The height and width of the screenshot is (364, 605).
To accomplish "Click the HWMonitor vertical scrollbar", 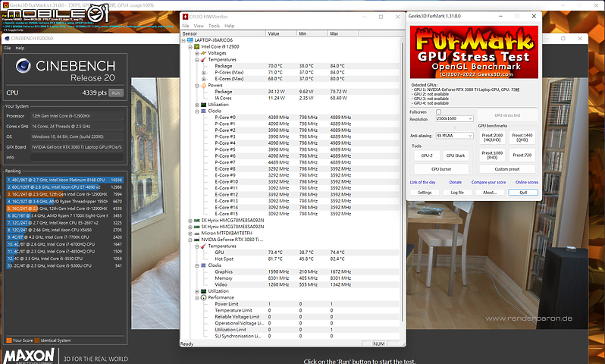I will [x=402, y=181].
